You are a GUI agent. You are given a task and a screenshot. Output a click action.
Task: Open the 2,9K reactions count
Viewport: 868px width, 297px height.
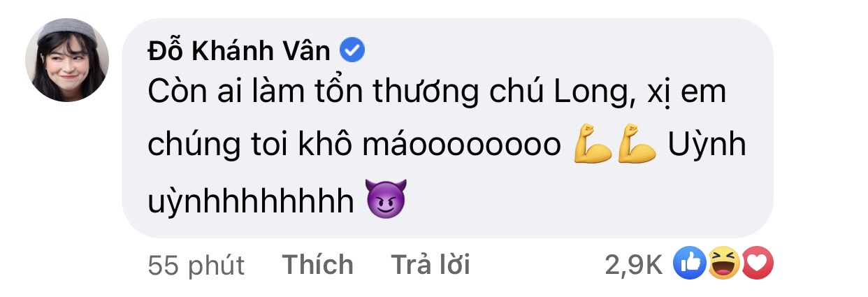[x=635, y=265]
